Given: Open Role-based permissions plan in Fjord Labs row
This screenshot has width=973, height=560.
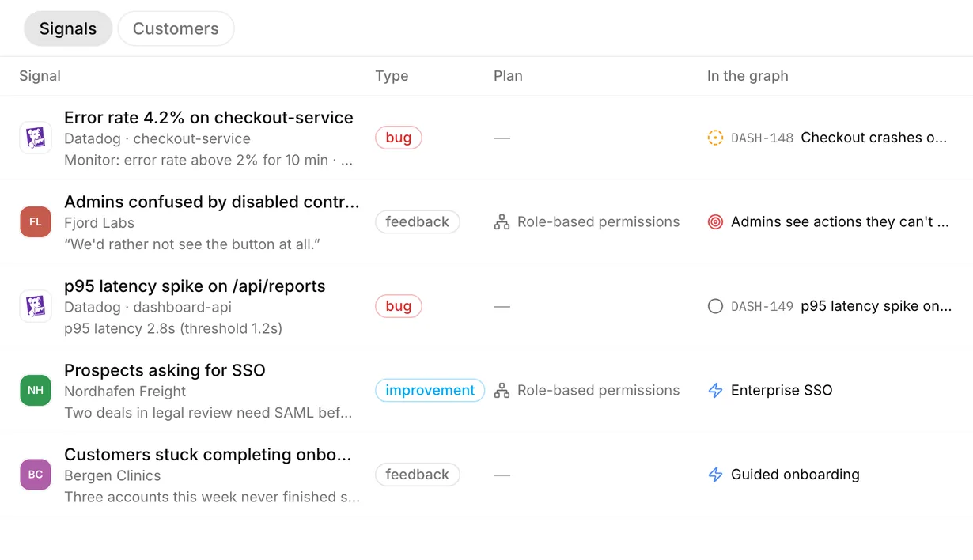Looking at the screenshot, I should [x=598, y=222].
